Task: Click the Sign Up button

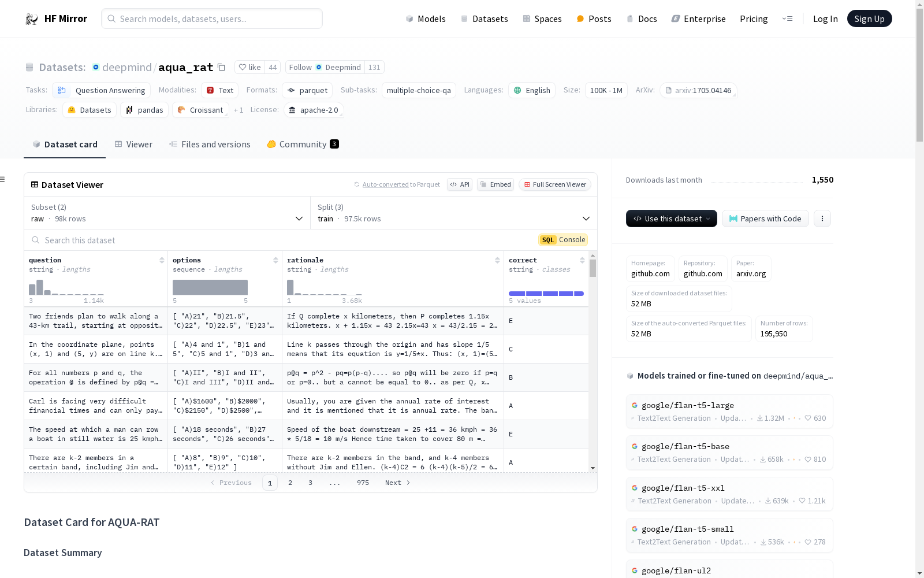Action: pyautogui.click(x=869, y=18)
